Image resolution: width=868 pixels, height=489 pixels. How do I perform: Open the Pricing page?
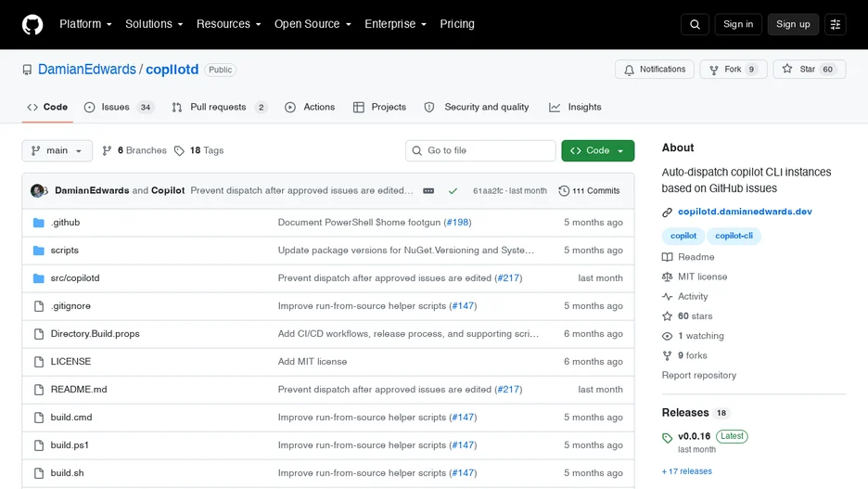pos(457,24)
